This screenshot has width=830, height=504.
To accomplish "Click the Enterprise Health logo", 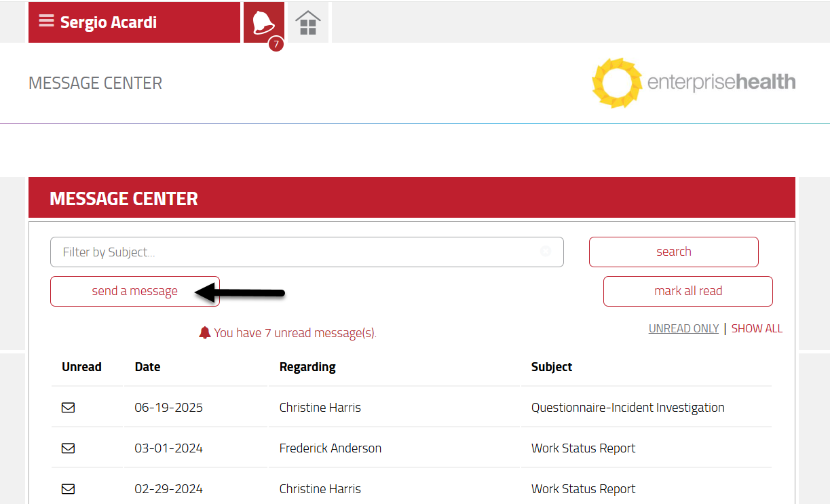I will [x=693, y=83].
